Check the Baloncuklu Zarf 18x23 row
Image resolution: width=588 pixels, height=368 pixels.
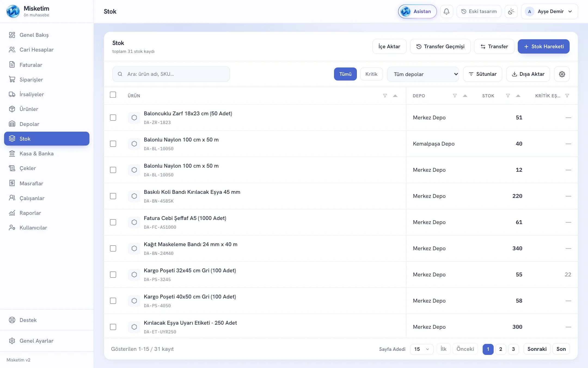(x=113, y=117)
